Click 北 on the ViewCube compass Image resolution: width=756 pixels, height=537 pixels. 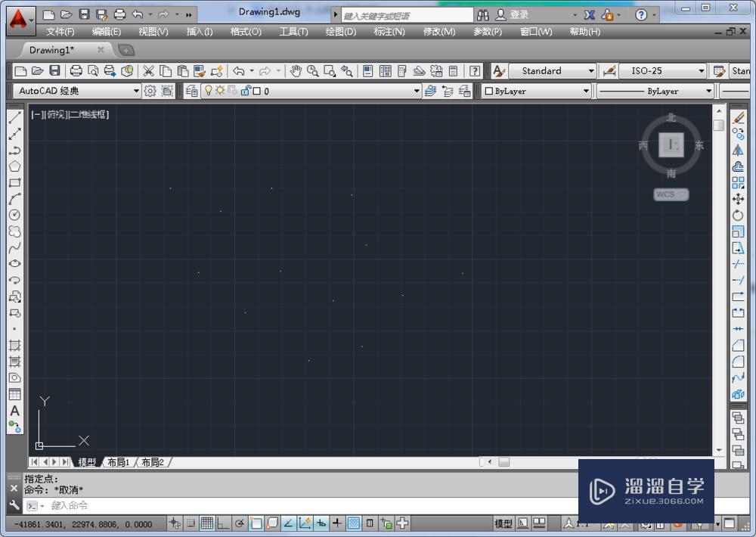(x=671, y=117)
